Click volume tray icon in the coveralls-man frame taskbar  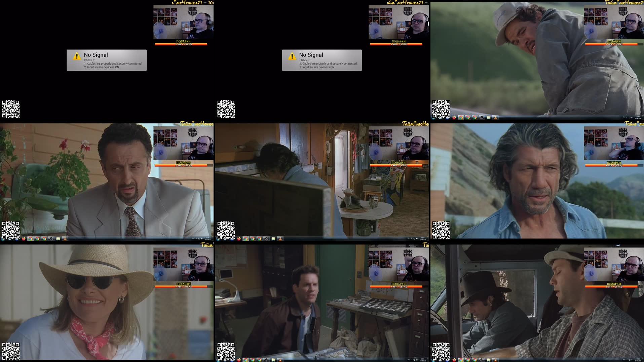632,118
